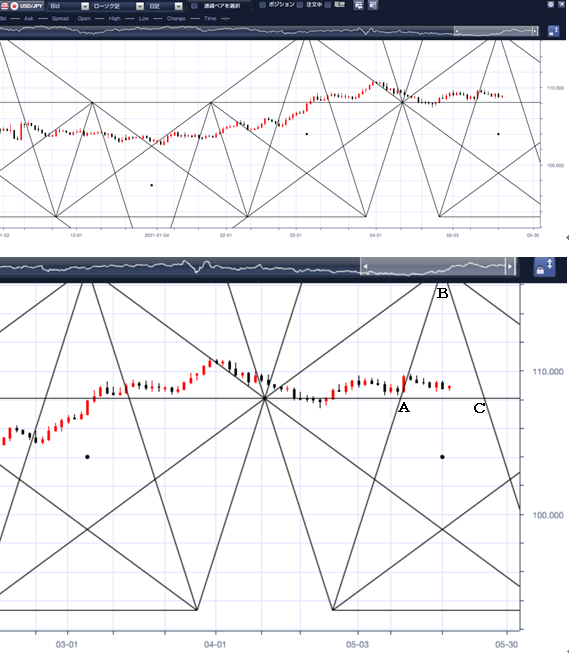The width and height of the screenshot is (569, 657).
Task: Open the Bid price type dropdown
Action: coord(69,6)
